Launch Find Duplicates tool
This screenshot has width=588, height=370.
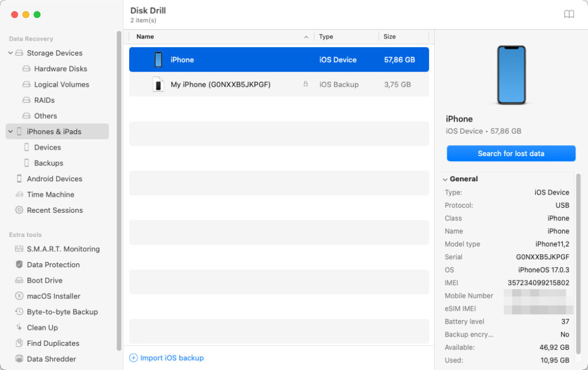click(53, 343)
